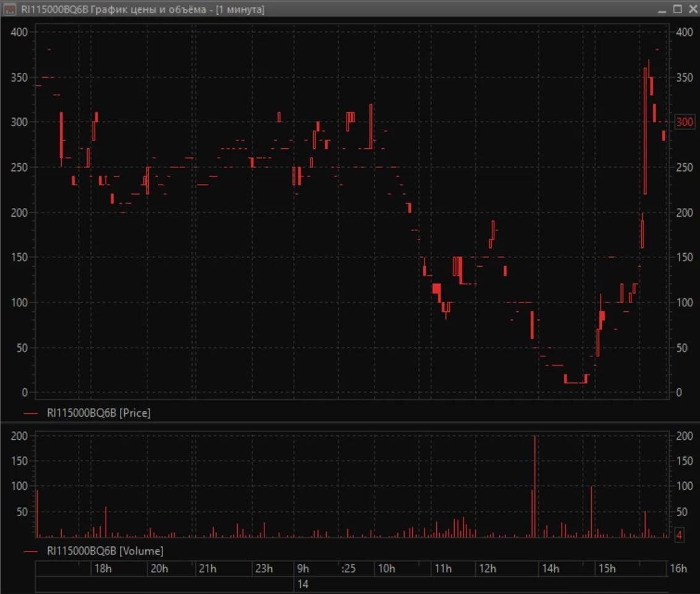Click the 16h label on the time axis
Screen dimensions: 700x594
point(678,569)
